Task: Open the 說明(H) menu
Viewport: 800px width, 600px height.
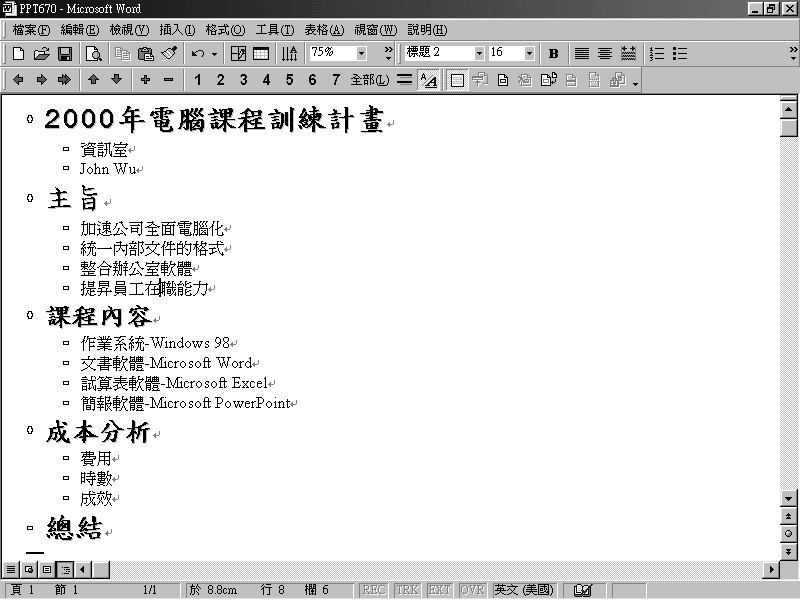Action: (x=427, y=30)
